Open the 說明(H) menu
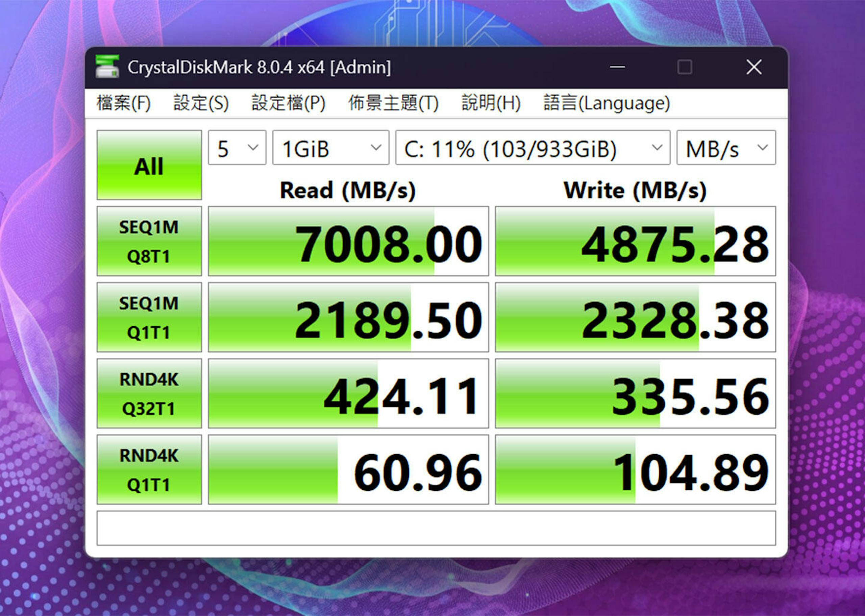This screenshot has width=865, height=616. (x=491, y=103)
